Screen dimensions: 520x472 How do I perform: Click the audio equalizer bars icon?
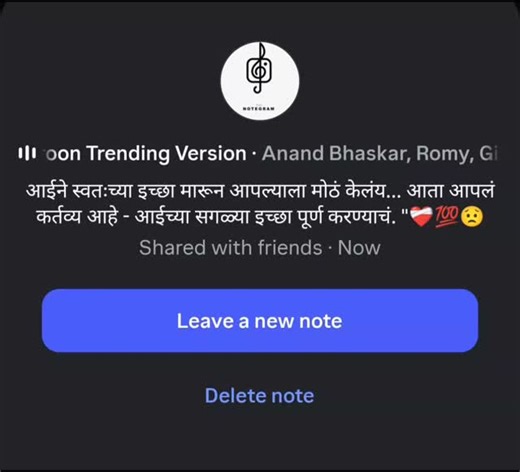point(27,153)
